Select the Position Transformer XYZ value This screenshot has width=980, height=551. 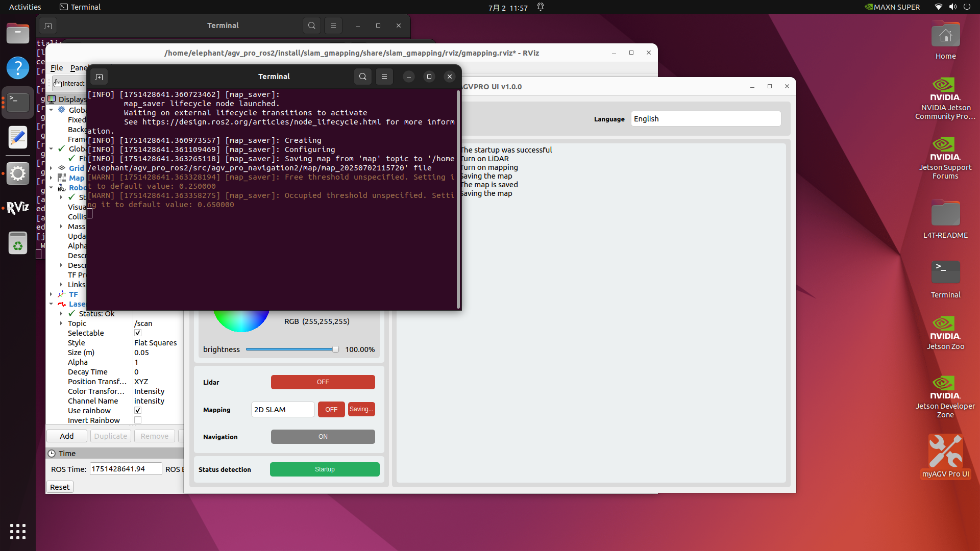pos(141,382)
